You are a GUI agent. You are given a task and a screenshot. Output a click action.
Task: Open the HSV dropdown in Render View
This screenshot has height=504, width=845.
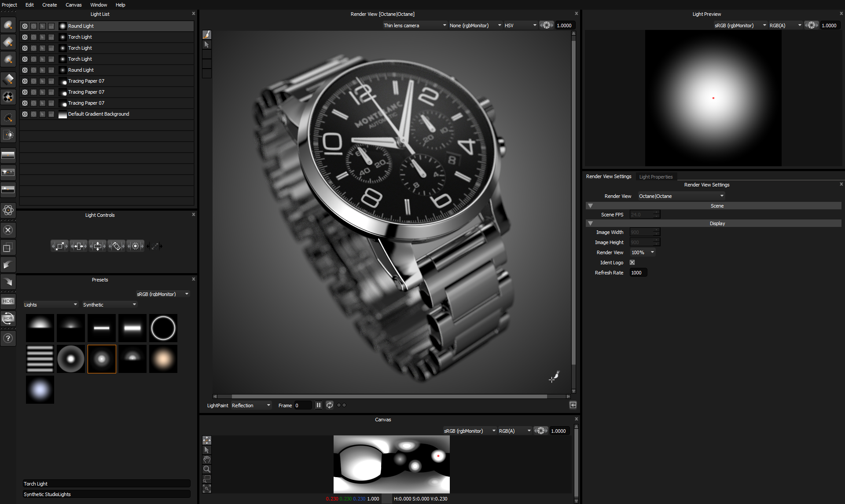521,26
